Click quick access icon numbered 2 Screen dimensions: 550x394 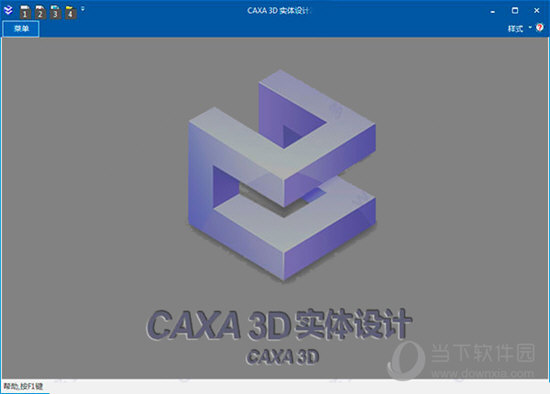(x=40, y=12)
